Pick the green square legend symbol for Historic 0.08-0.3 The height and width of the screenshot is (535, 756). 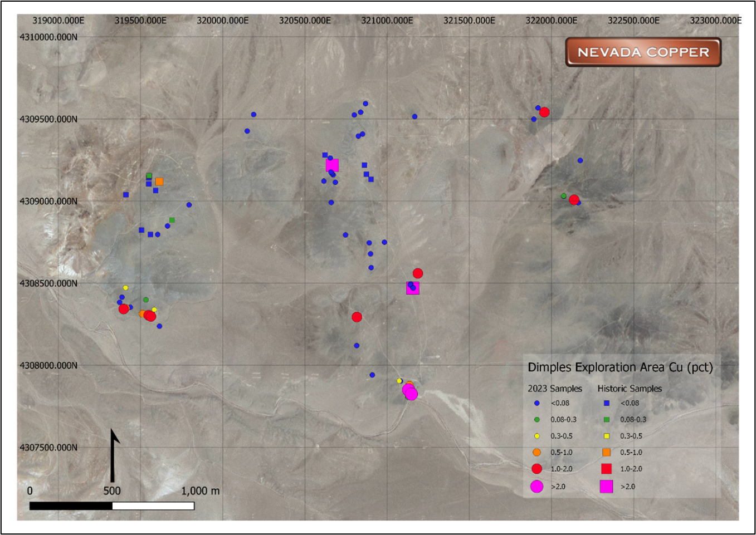(607, 419)
